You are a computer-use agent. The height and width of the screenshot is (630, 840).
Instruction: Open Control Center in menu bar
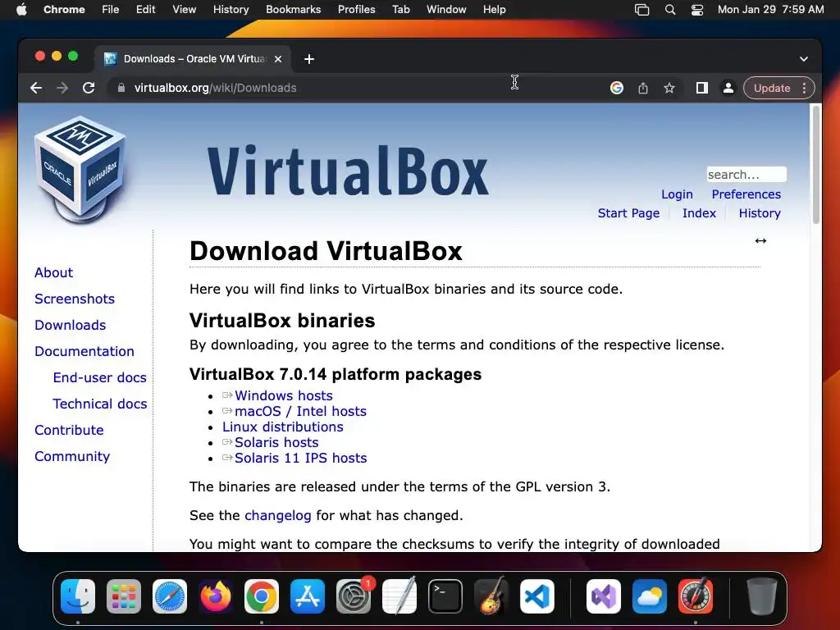(x=697, y=10)
